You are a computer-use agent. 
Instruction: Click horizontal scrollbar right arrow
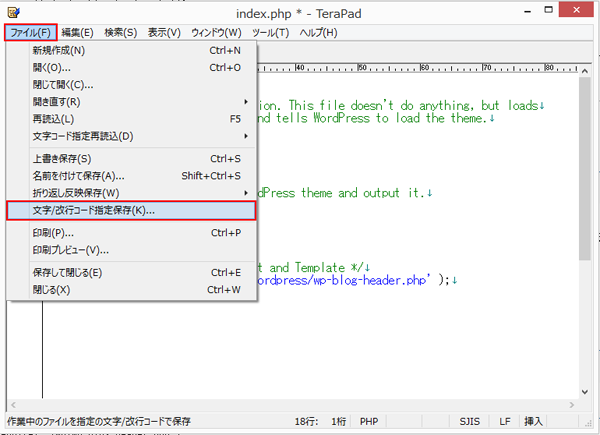[x=572, y=405]
